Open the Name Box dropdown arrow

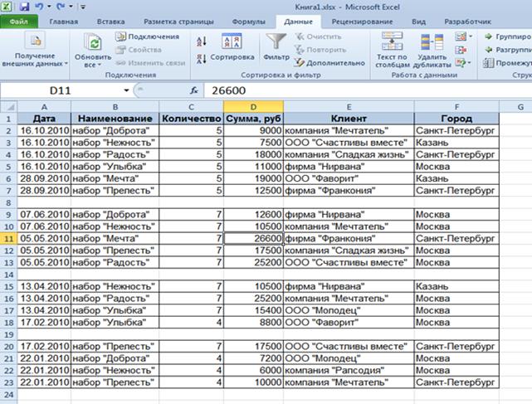coord(126,90)
